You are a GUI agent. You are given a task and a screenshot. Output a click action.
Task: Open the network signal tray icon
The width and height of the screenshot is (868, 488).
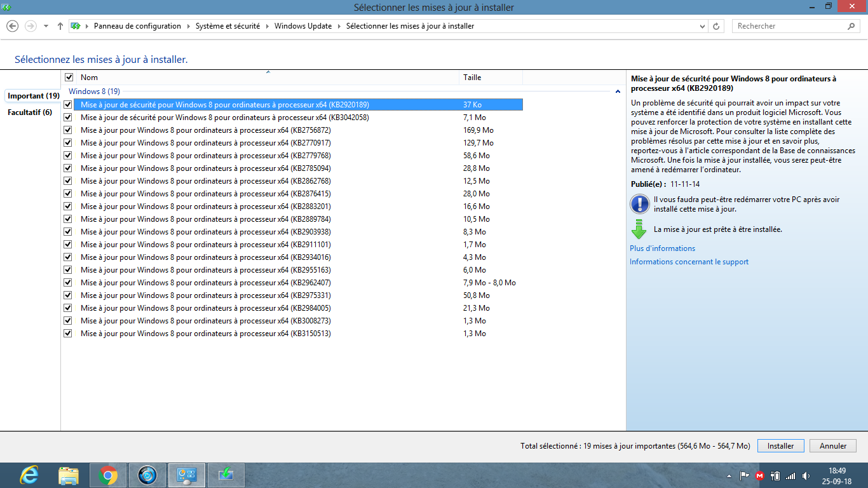click(x=790, y=475)
